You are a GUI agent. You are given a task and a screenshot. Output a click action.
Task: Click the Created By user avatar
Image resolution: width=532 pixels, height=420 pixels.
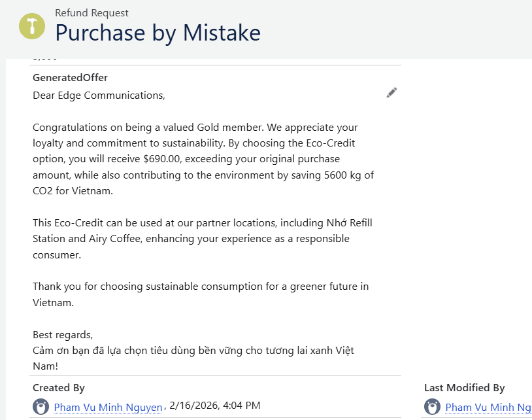(x=41, y=407)
